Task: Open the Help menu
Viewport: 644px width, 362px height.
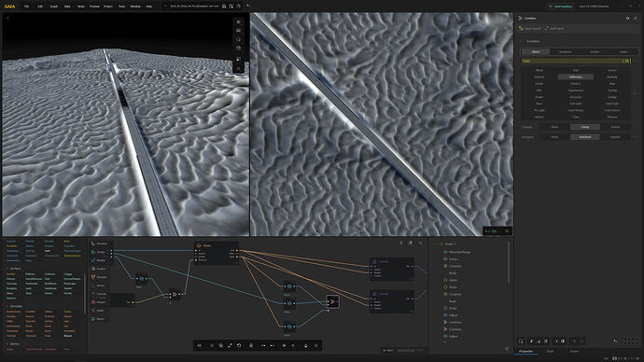Action: (148, 7)
